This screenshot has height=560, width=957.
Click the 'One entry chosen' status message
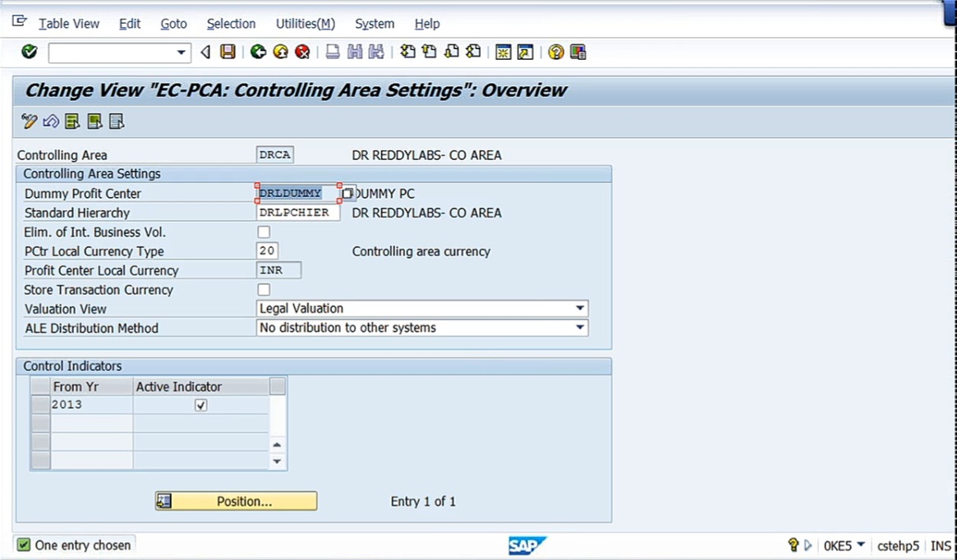(82, 544)
